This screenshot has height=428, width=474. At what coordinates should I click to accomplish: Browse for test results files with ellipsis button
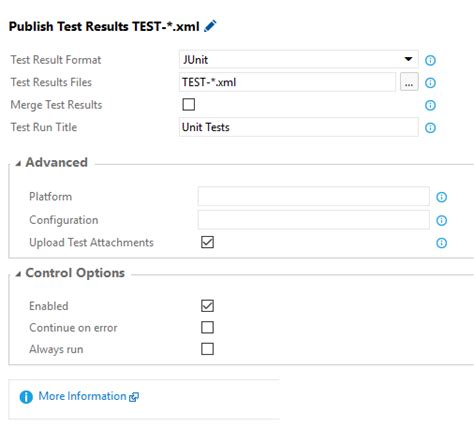(409, 82)
